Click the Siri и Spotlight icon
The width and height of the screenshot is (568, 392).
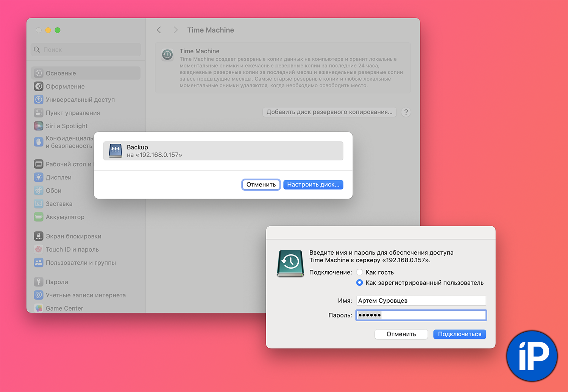(39, 126)
